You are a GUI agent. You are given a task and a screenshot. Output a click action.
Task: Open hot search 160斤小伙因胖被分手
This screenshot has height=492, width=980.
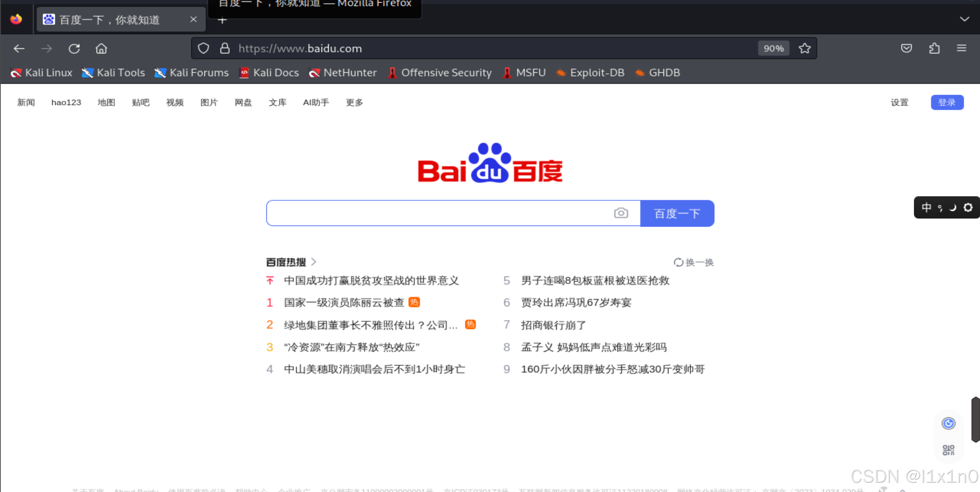tap(613, 369)
